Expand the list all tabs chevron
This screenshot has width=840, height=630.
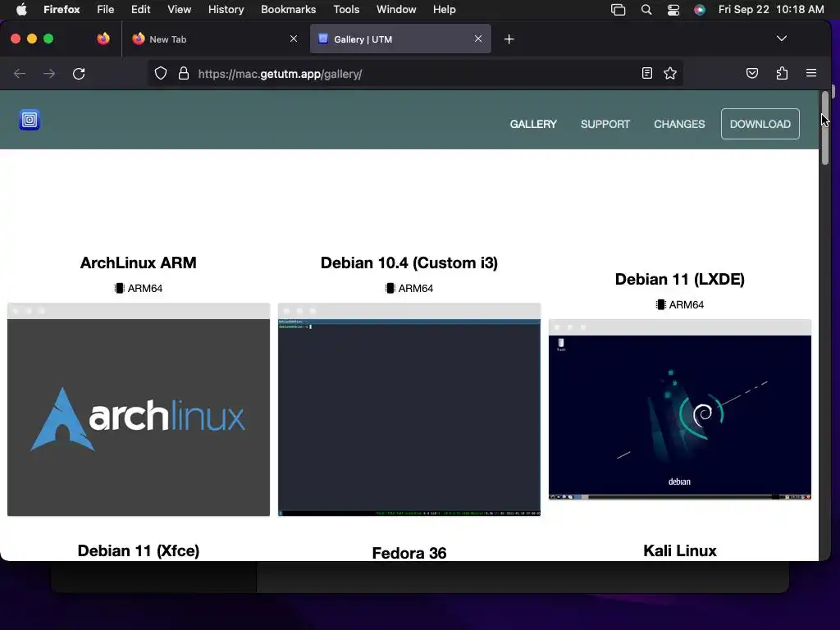pos(782,39)
